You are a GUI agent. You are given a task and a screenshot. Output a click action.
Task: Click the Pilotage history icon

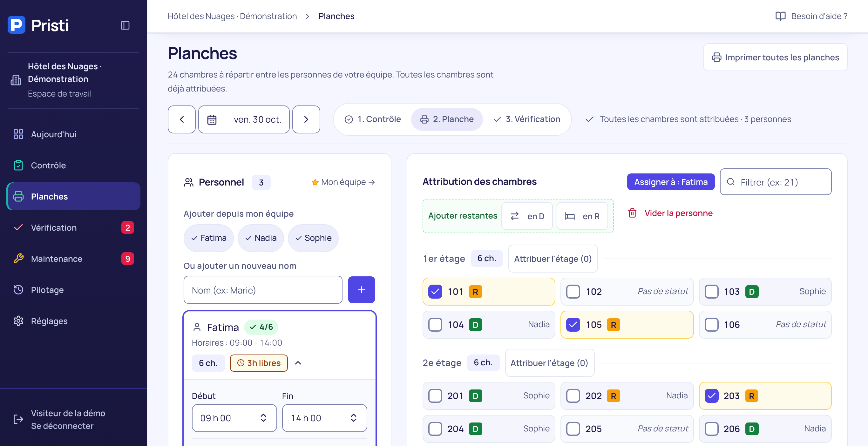pos(18,290)
